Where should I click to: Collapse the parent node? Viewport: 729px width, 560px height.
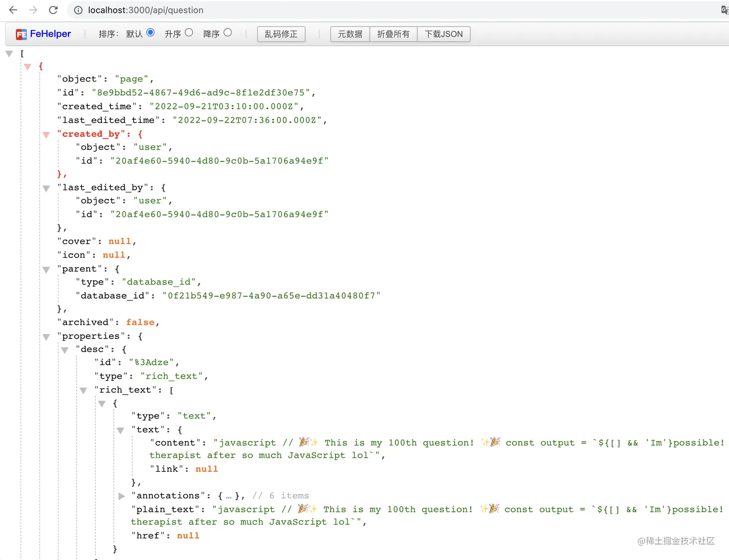pyautogui.click(x=46, y=270)
